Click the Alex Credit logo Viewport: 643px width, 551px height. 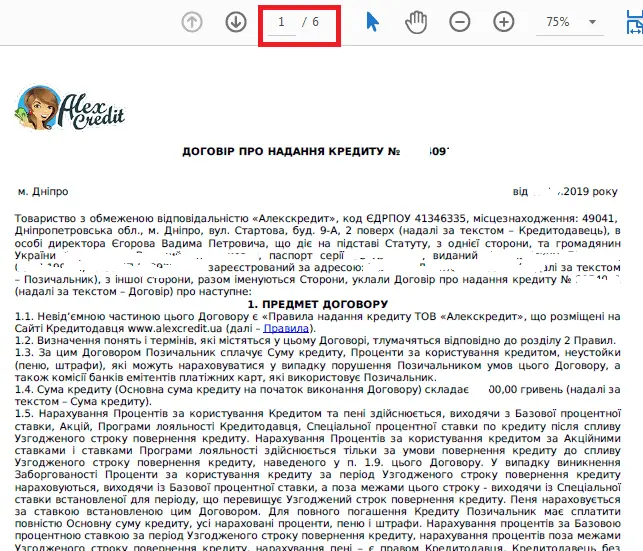[x=69, y=108]
